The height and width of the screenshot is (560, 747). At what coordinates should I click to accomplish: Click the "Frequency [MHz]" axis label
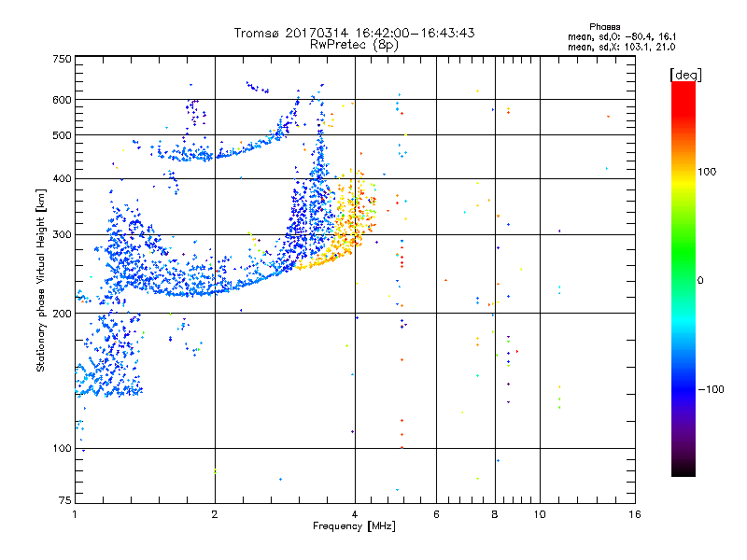(x=355, y=526)
